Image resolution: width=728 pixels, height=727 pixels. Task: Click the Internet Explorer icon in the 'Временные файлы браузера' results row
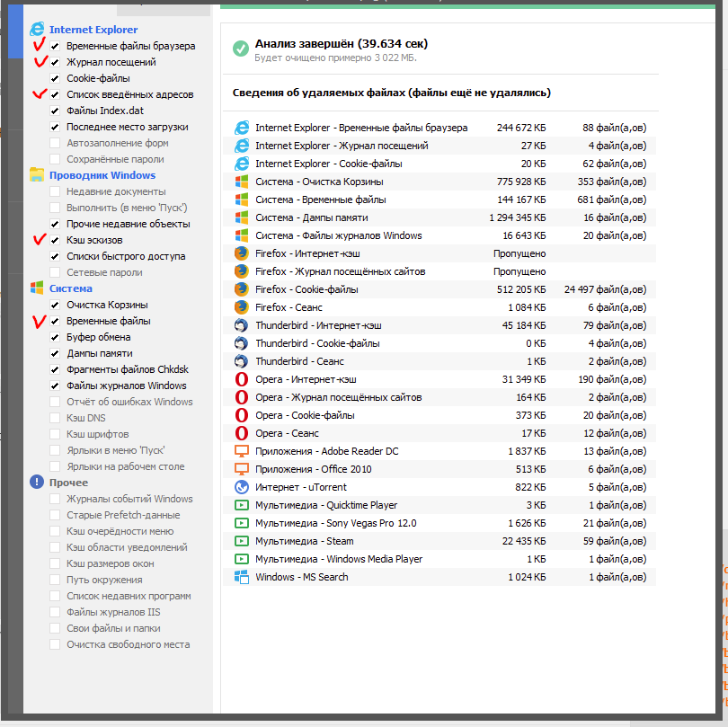pyautogui.click(x=242, y=128)
